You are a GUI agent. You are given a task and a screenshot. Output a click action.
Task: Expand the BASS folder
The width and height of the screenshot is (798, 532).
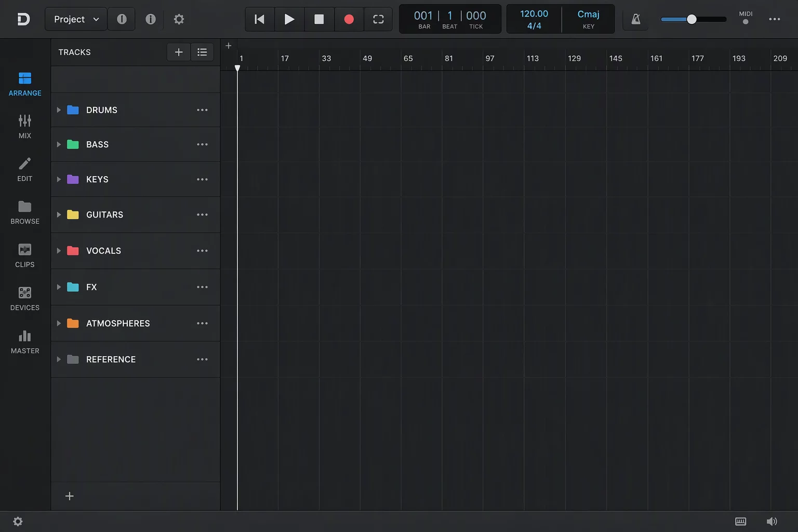point(59,144)
